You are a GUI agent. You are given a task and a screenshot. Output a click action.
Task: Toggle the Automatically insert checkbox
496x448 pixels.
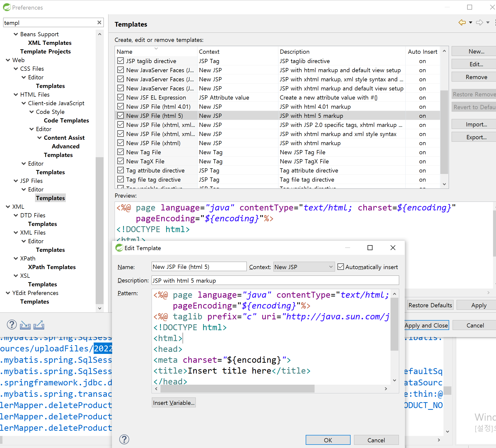[x=341, y=267]
